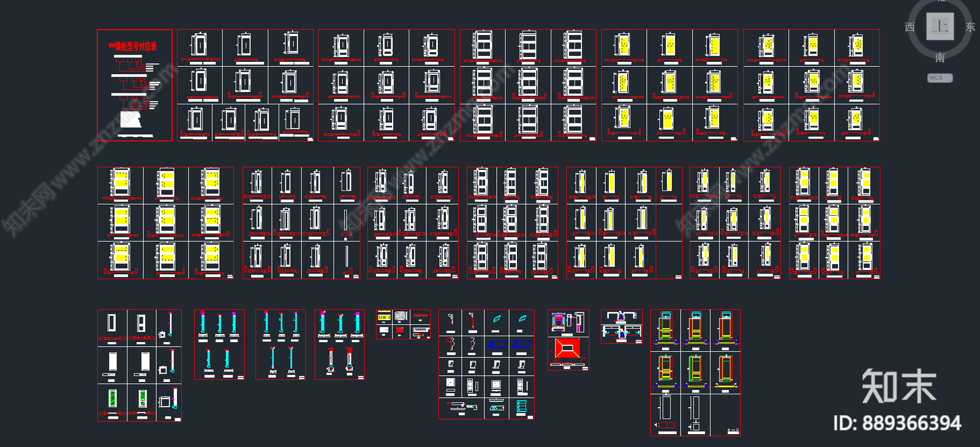Select the sheet with green hatched door panels
Image resolution: width=980 pixels, height=447 pixels.
(140, 365)
